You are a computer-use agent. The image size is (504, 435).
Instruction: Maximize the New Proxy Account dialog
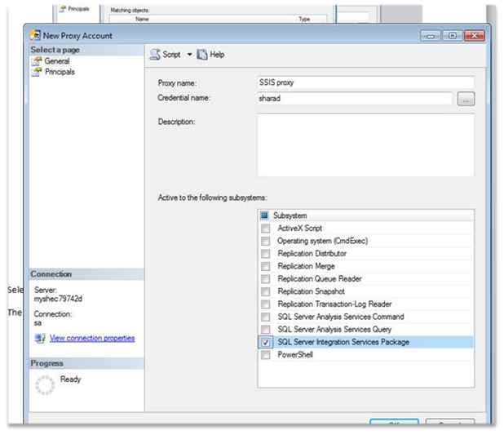tap(453, 36)
